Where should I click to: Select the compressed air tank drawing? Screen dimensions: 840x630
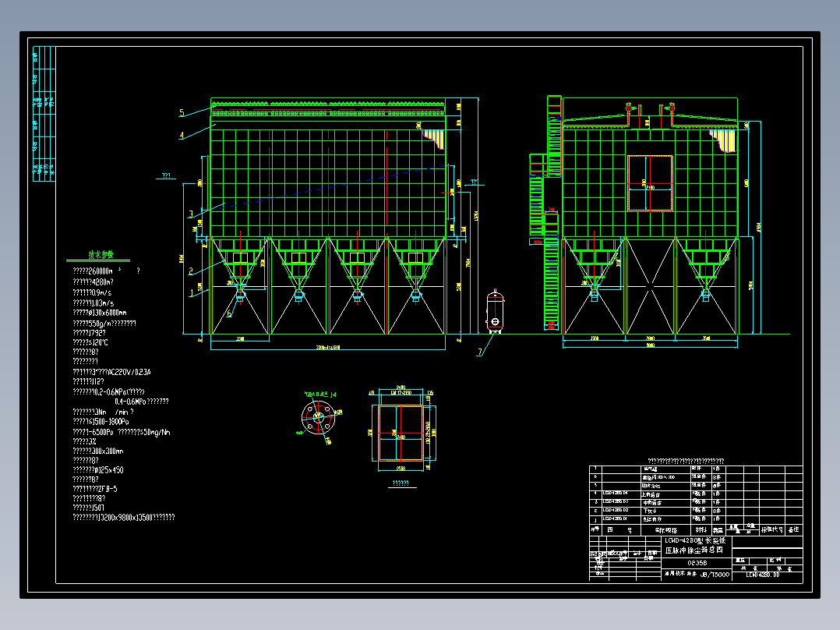pos(495,312)
